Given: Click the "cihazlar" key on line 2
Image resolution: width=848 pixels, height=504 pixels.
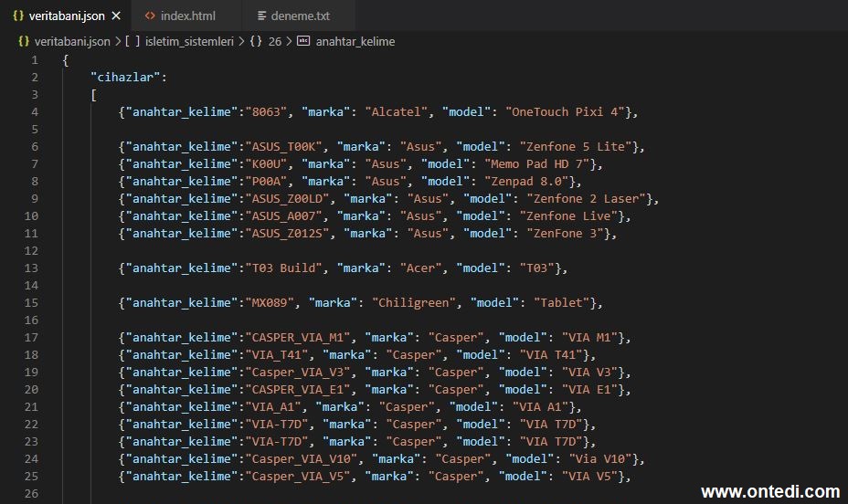Looking at the screenshot, I should [x=125, y=78].
